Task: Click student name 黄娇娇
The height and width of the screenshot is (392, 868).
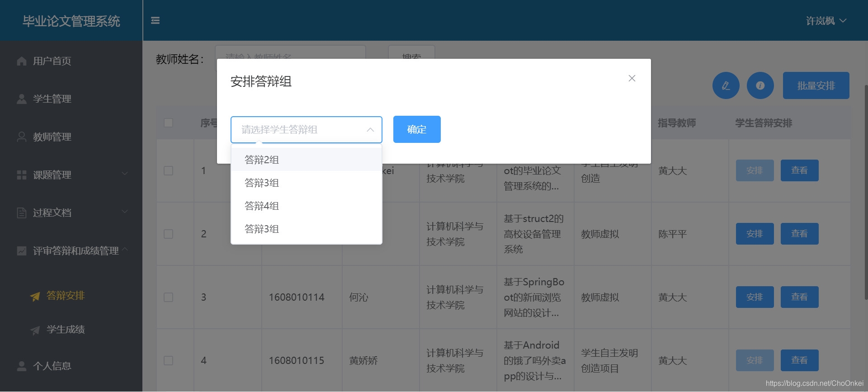Action: coord(363,360)
